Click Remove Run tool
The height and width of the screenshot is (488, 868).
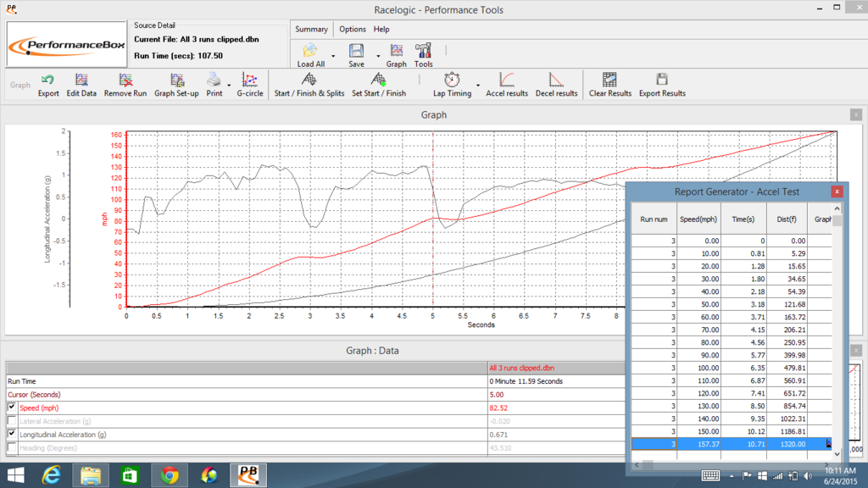click(x=125, y=86)
